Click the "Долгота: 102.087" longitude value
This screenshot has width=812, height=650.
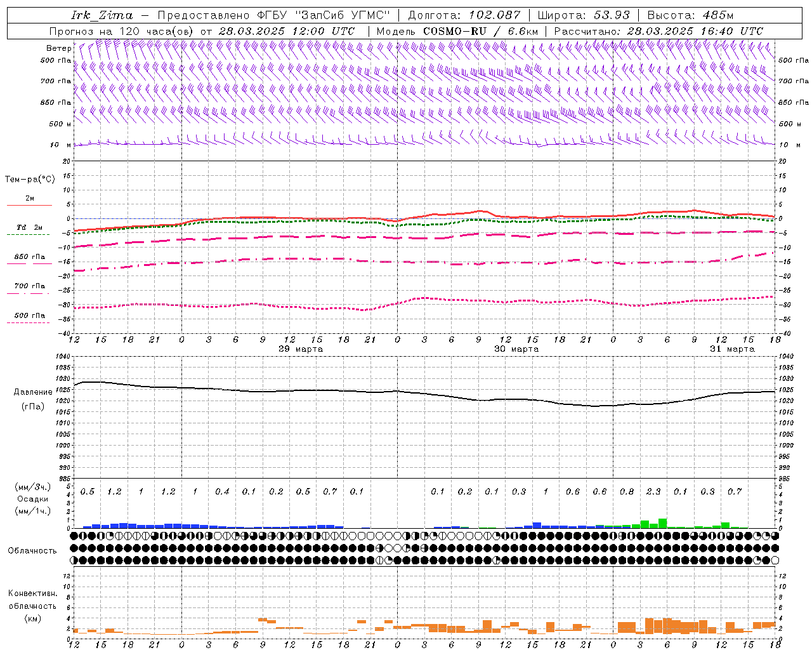[x=464, y=15]
